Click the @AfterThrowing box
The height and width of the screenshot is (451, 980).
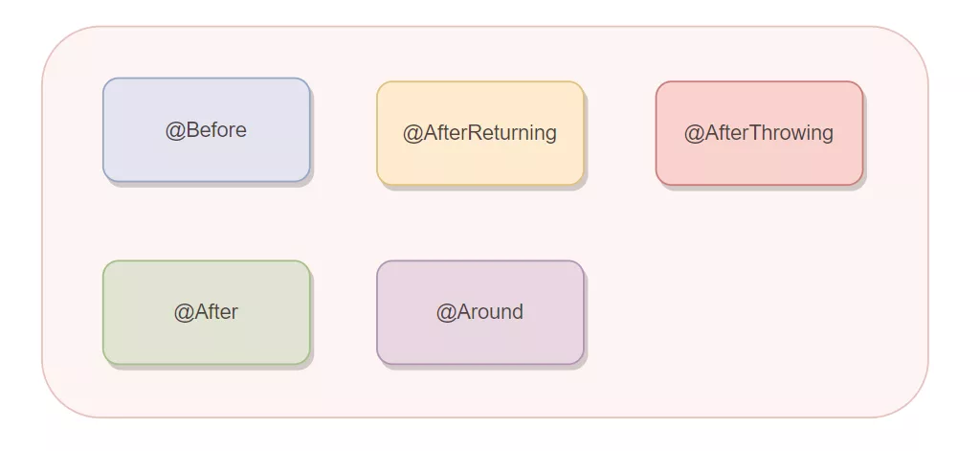point(759,157)
